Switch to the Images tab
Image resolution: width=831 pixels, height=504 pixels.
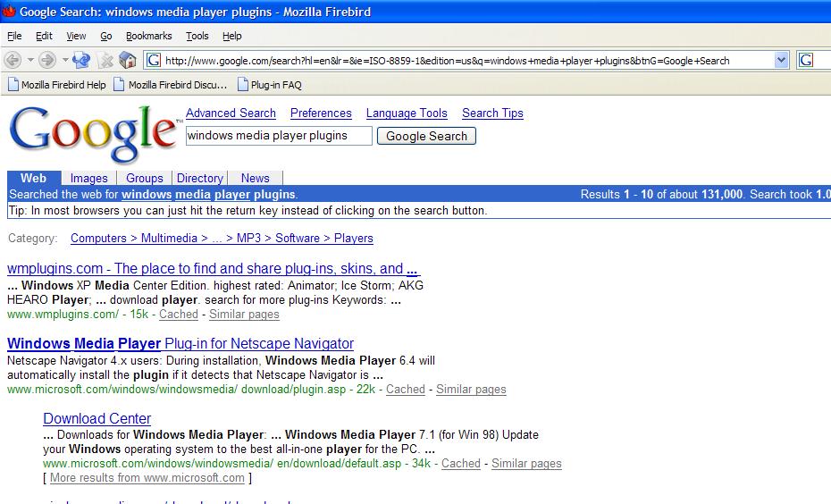[89, 178]
